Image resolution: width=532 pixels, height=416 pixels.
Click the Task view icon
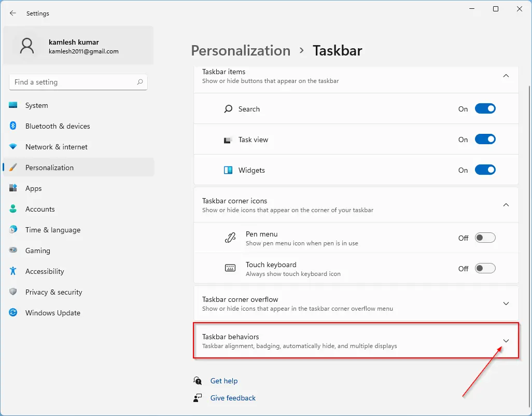(x=228, y=140)
